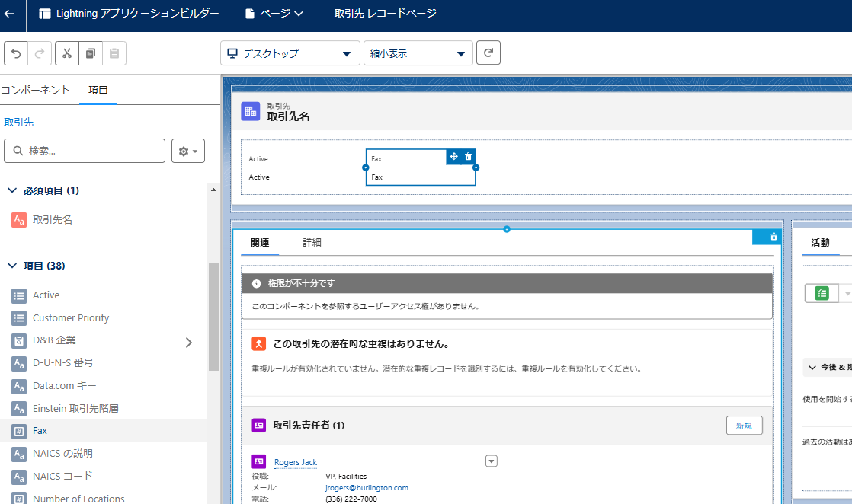The width and height of the screenshot is (852, 504).
Task: Click the Rogers Jack contact icon
Action: (258, 461)
